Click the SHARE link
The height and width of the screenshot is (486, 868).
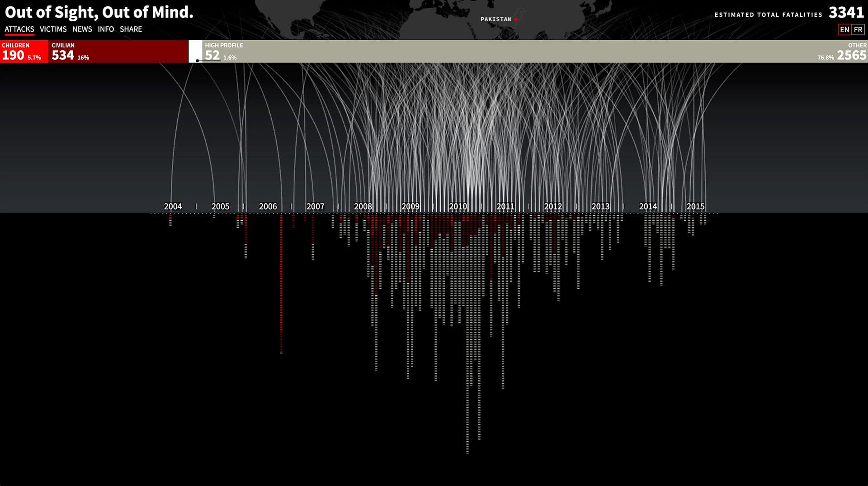tap(131, 29)
